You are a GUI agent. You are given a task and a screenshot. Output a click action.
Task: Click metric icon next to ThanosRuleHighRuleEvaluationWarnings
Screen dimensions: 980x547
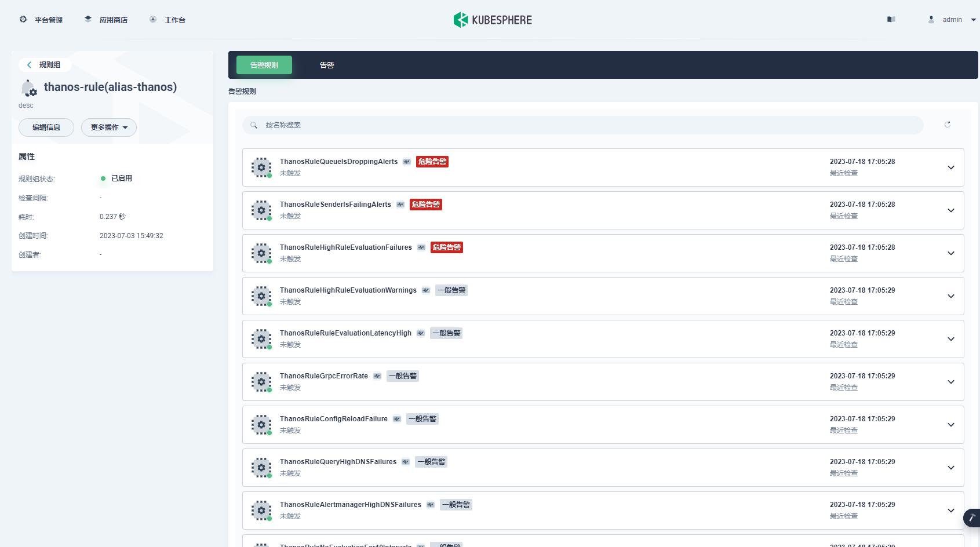tap(426, 290)
